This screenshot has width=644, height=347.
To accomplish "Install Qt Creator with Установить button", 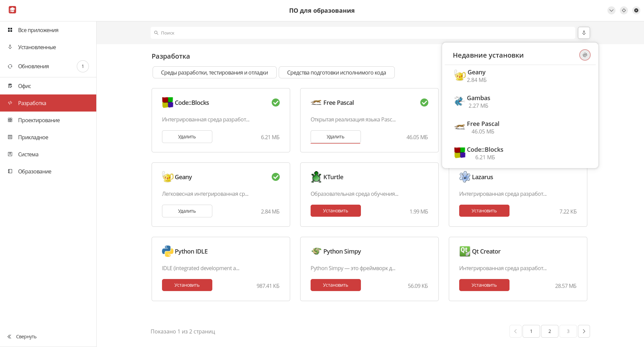I will tap(484, 285).
